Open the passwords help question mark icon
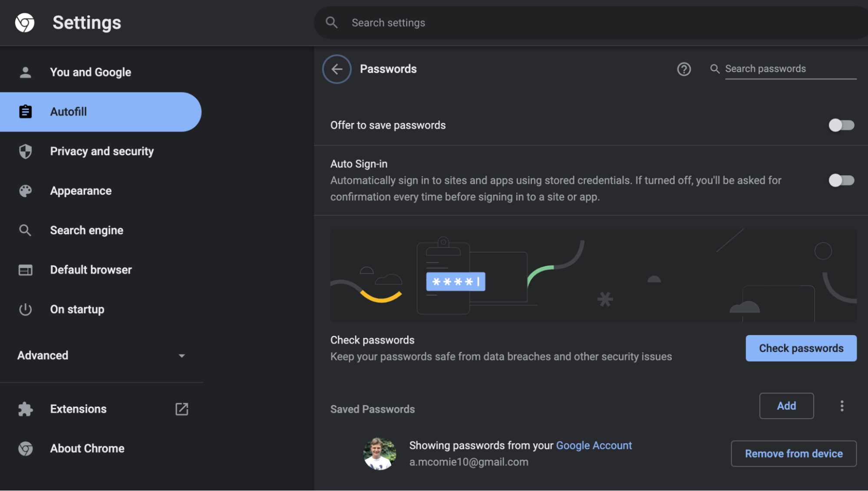 pyautogui.click(x=683, y=69)
